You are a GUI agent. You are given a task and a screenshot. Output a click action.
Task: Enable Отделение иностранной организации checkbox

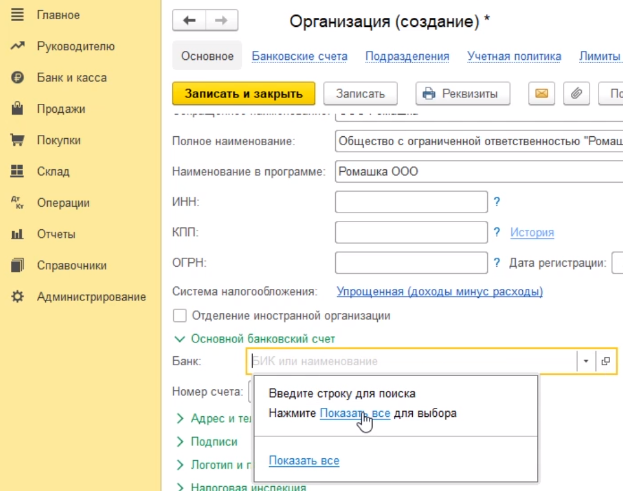180,316
